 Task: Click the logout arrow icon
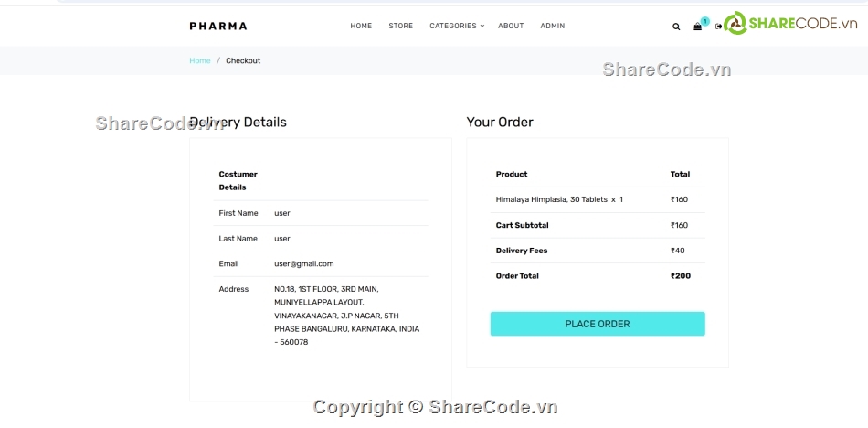(719, 27)
